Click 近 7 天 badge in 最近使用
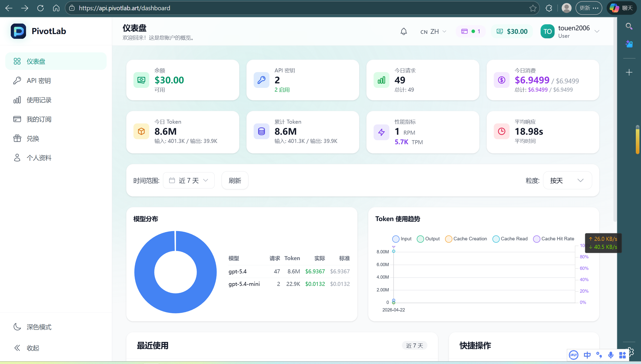Viewport: 641px width, 364px height. (x=415, y=346)
